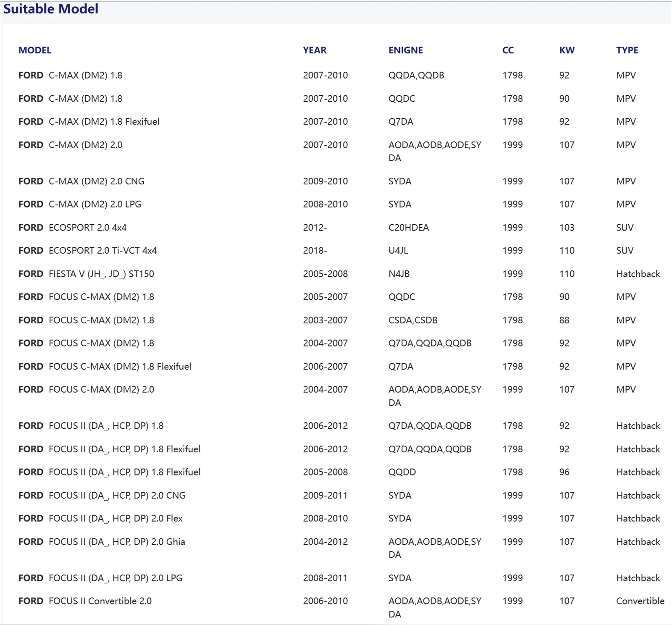Click year range '2003-2007'

pyautogui.click(x=325, y=320)
